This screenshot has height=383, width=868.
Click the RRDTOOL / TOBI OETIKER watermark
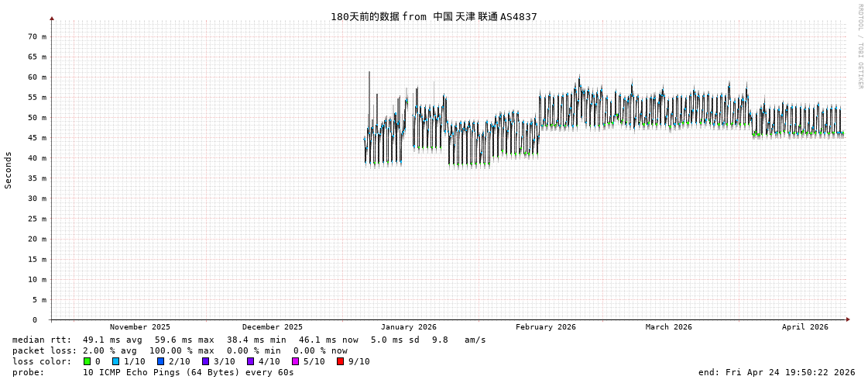[859, 47]
